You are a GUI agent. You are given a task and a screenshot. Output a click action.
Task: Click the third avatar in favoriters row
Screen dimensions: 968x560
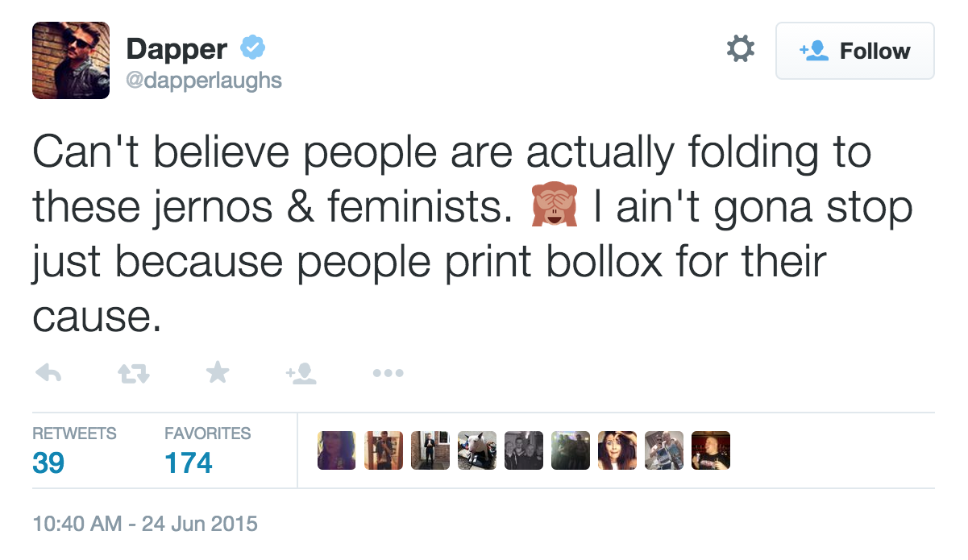(x=430, y=450)
